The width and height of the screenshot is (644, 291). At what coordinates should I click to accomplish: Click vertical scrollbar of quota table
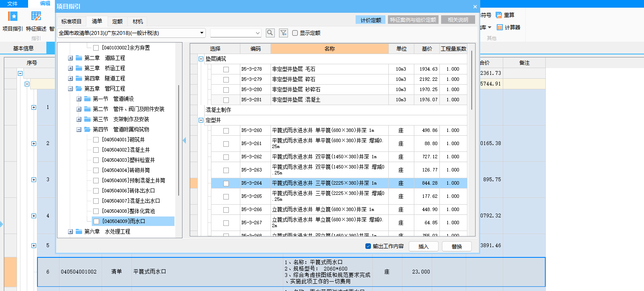coord(471,81)
